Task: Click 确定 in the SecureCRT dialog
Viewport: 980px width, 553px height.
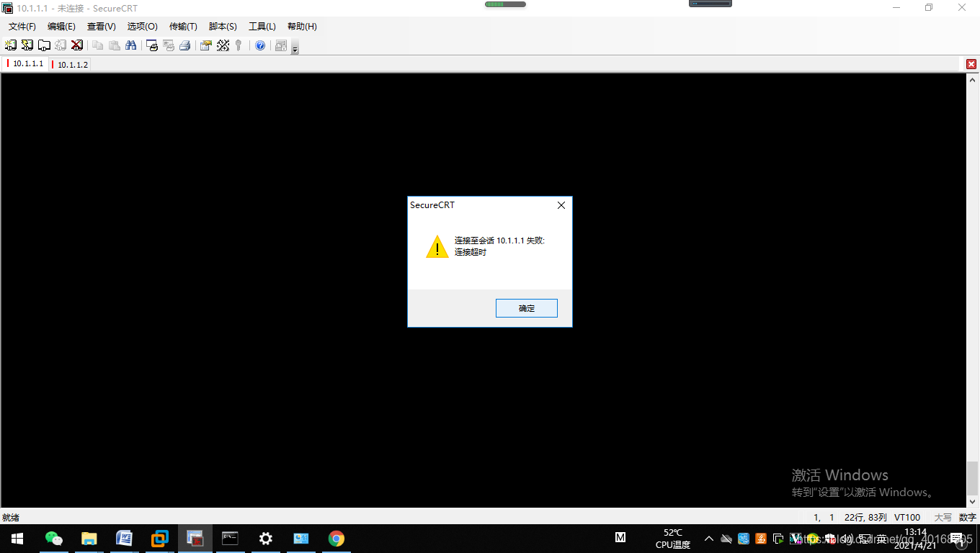Action: (527, 308)
